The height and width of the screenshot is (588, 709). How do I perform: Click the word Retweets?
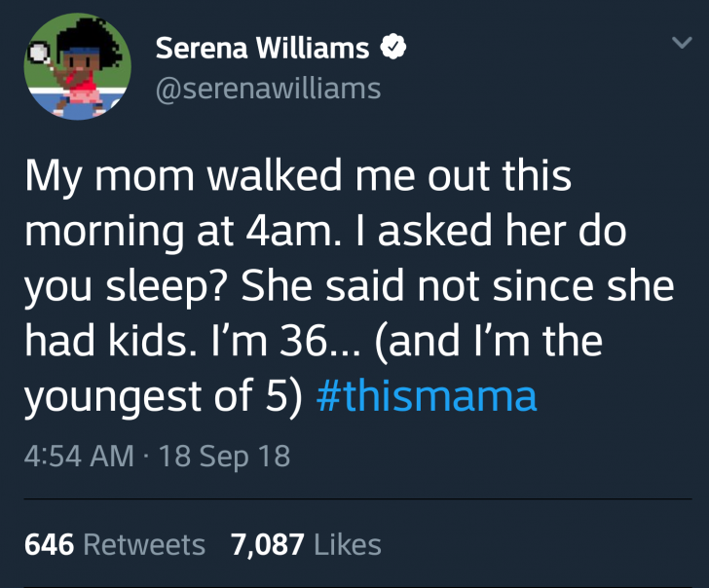coord(145,544)
